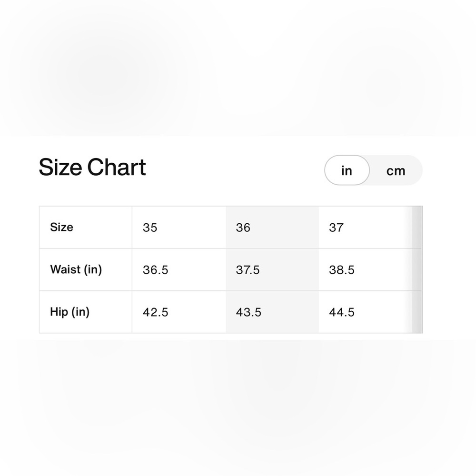The height and width of the screenshot is (476, 476).
Task: Click the in/cm unit switch track
Action: pos(373,170)
